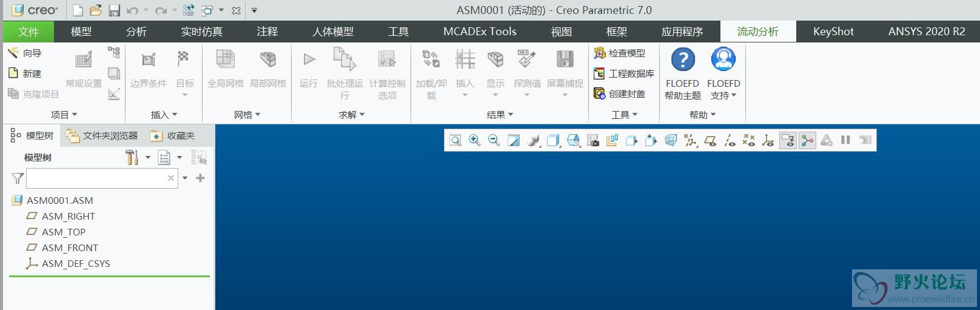Open the quick access toolbar customize arrow
The image size is (980, 310).
tap(254, 10)
